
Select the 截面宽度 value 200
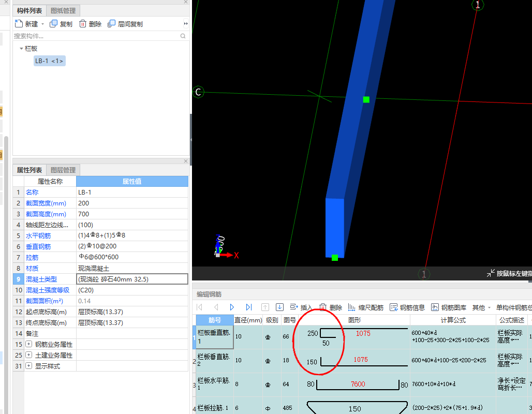click(x=132, y=203)
